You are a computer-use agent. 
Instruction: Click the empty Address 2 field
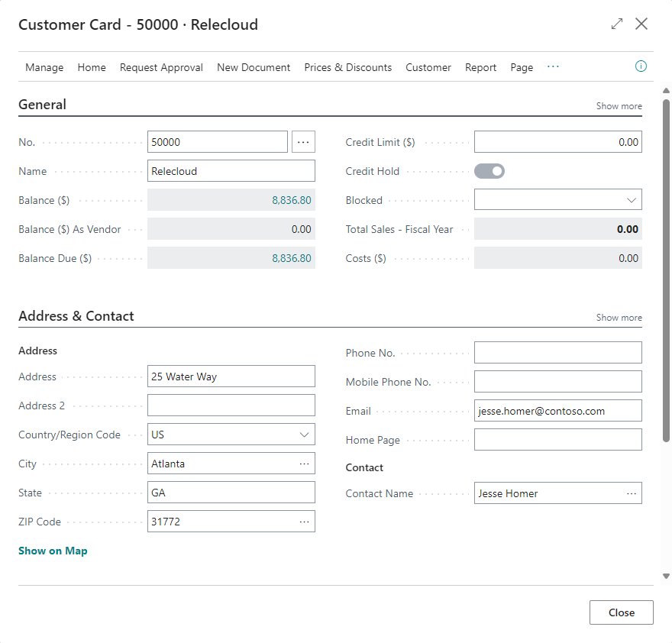coord(231,406)
